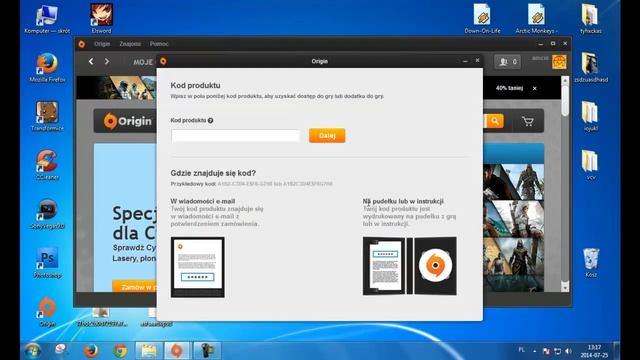
Task: Open the shopping cart icon
Action: (528, 121)
